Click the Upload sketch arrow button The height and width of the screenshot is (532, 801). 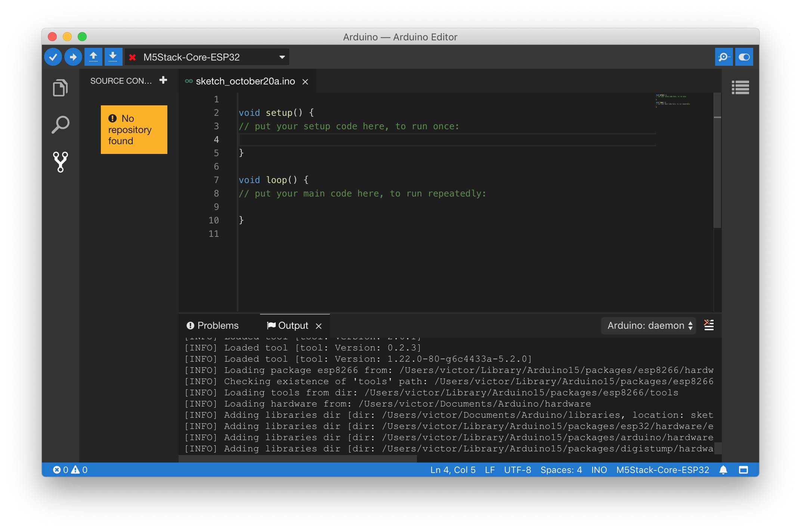pos(73,57)
